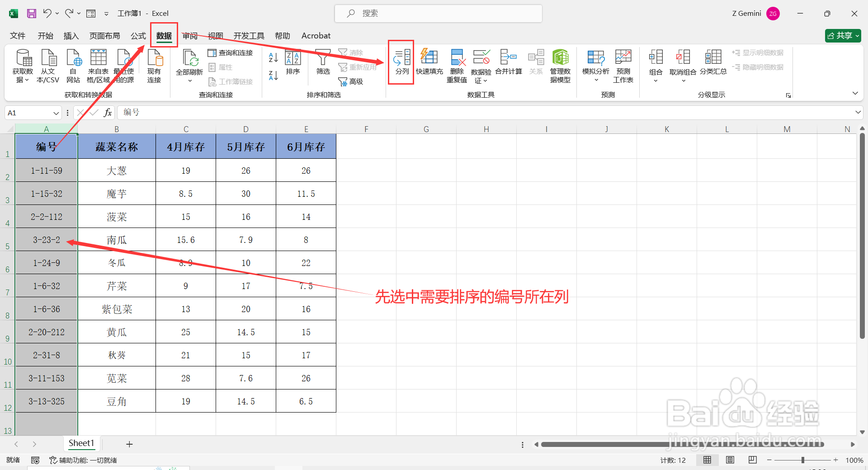868x470 pixels.
Task: Open the Acrobat ribbon tab
Action: 316,36
